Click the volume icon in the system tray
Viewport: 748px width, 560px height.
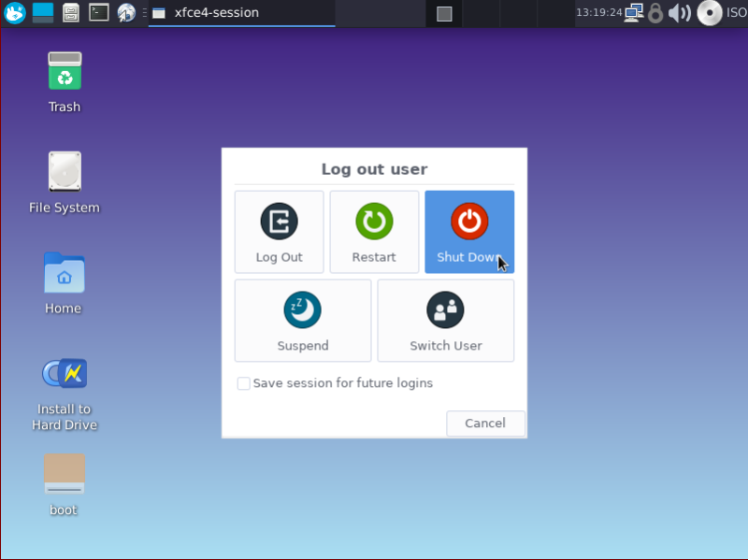(x=678, y=13)
